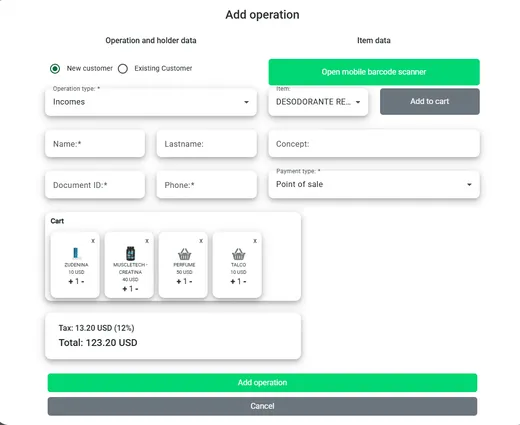Click the green Add operation button
The image size is (520, 425).
coord(262,382)
